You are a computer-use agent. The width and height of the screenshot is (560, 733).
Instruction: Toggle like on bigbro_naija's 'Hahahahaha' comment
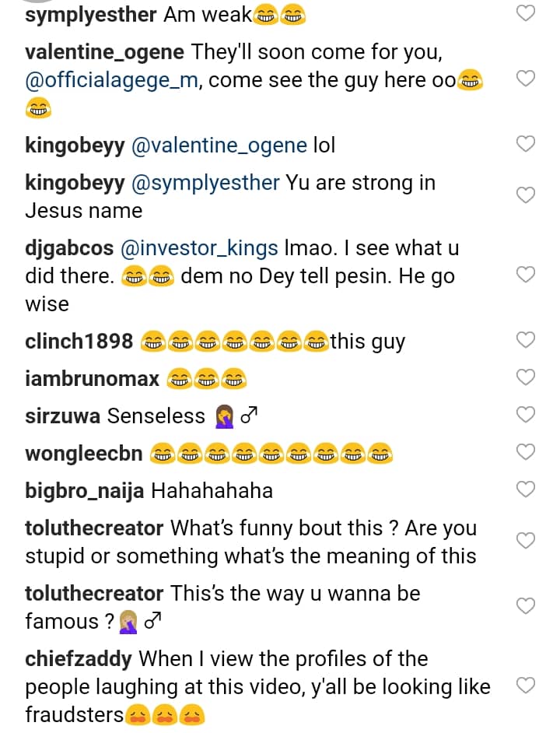pos(527,489)
